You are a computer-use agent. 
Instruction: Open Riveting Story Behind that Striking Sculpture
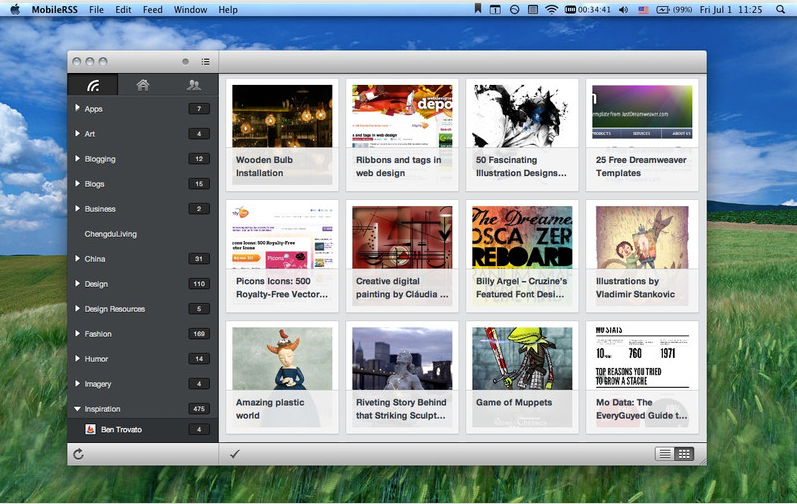click(402, 377)
